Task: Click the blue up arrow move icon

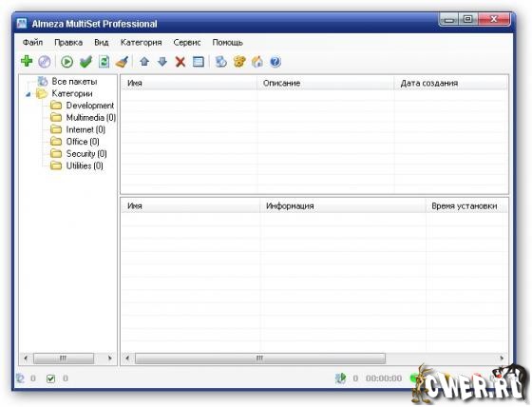Action: [144, 62]
